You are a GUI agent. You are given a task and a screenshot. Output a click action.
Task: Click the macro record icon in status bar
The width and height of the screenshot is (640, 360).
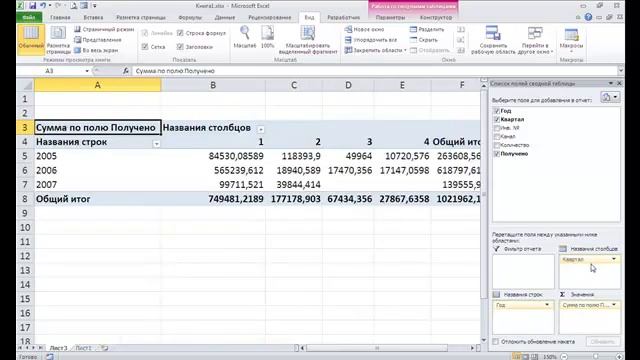click(x=49, y=357)
